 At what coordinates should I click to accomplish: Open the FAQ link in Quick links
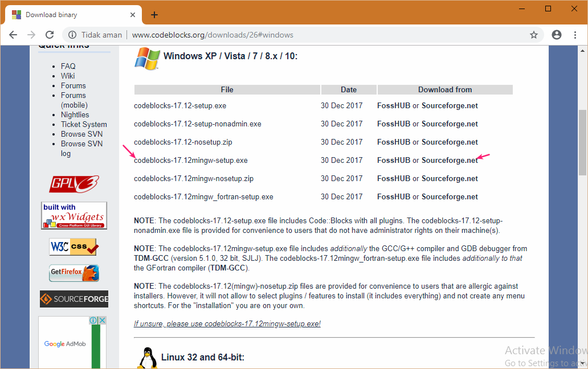(68, 66)
